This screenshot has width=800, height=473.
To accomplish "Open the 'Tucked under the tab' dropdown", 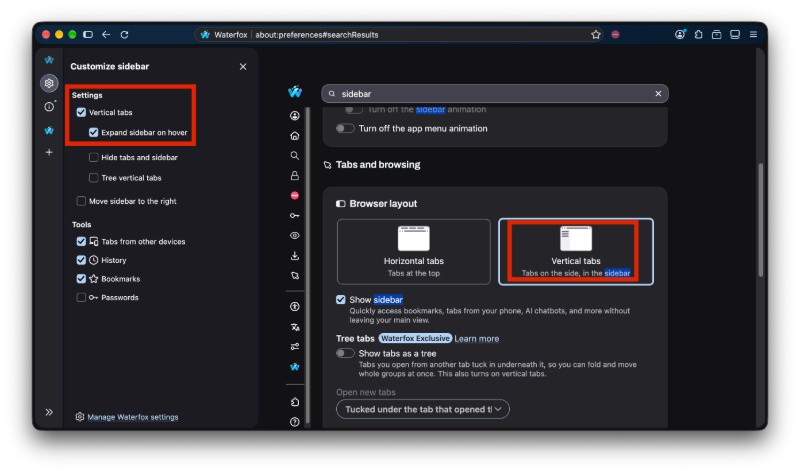I will tap(422, 409).
